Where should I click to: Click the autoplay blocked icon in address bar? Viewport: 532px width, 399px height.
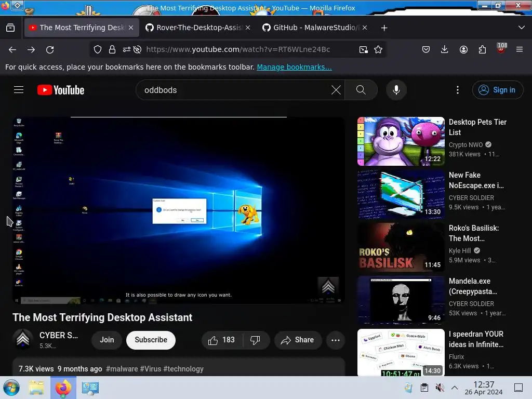(x=137, y=49)
